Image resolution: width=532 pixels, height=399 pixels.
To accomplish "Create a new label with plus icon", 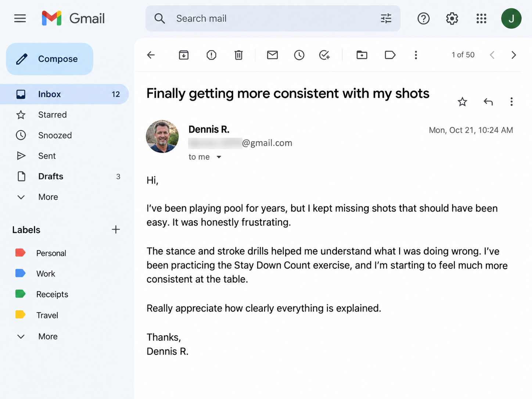I will (x=116, y=230).
